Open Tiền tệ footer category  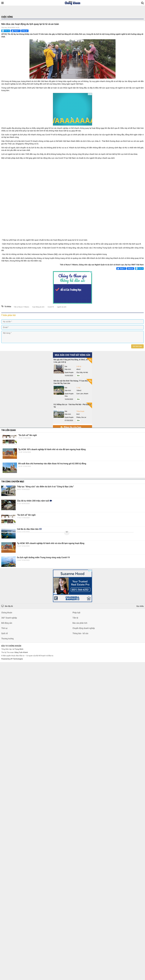tap(75, 618)
